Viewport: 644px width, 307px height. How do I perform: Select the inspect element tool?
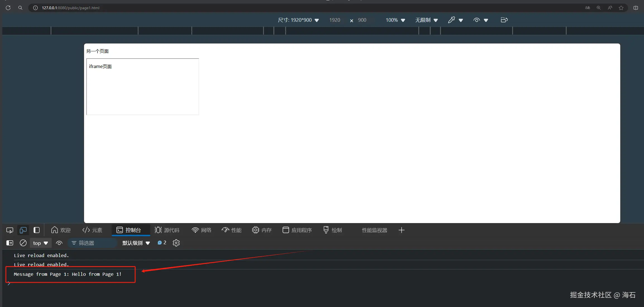tap(9, 230)
